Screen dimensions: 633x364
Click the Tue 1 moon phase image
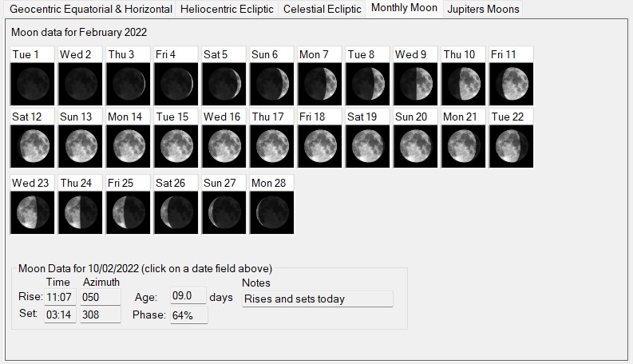click(x=33, y=84)
